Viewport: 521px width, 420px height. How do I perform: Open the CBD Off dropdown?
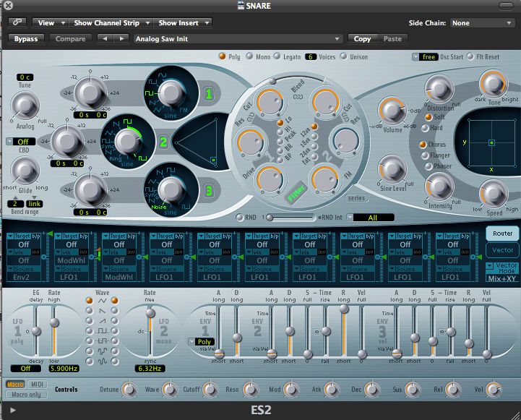click(x=21, y=142)
